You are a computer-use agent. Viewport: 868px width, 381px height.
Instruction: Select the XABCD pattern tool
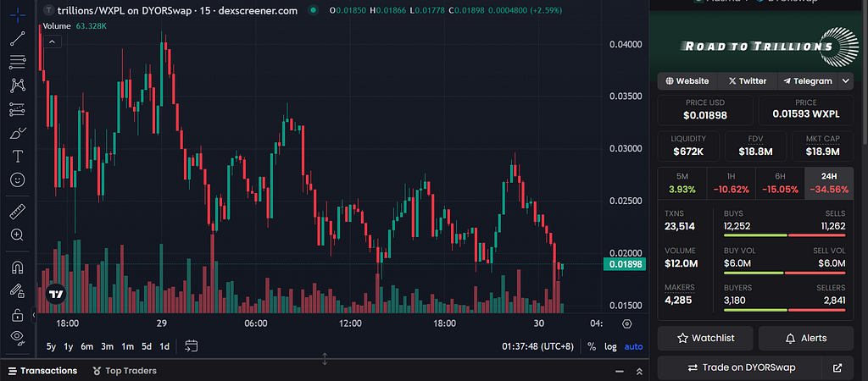[x=17, y=86]
